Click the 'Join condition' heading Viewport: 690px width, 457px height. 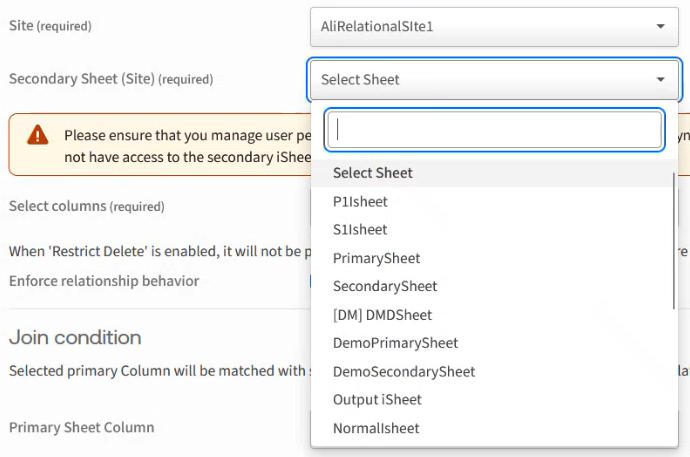point(75,337)
